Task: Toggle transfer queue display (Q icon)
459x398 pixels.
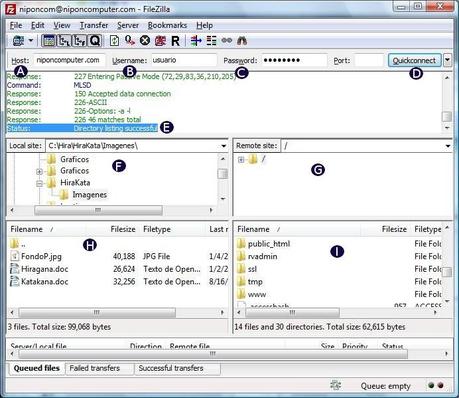Action: 94,41
